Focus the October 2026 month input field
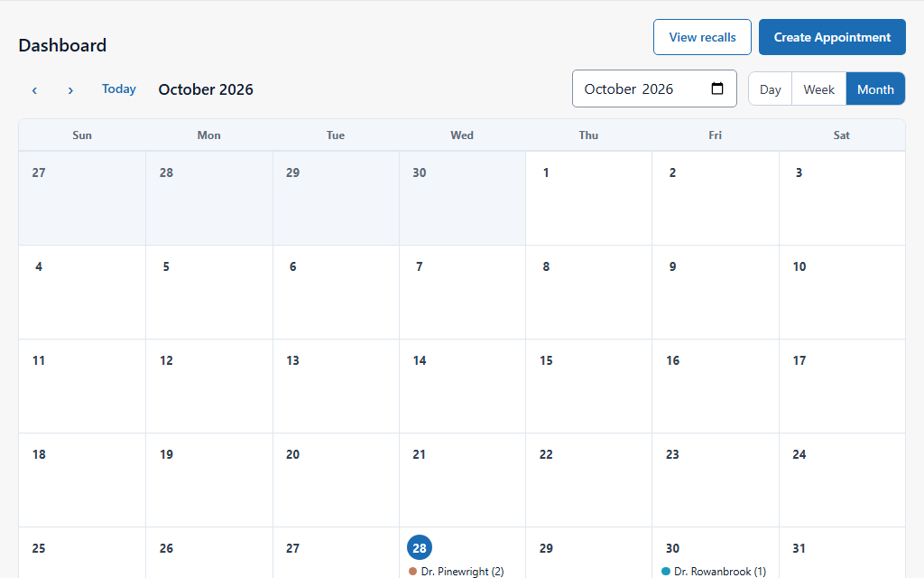924x578 pixels. tap(654, 89)
